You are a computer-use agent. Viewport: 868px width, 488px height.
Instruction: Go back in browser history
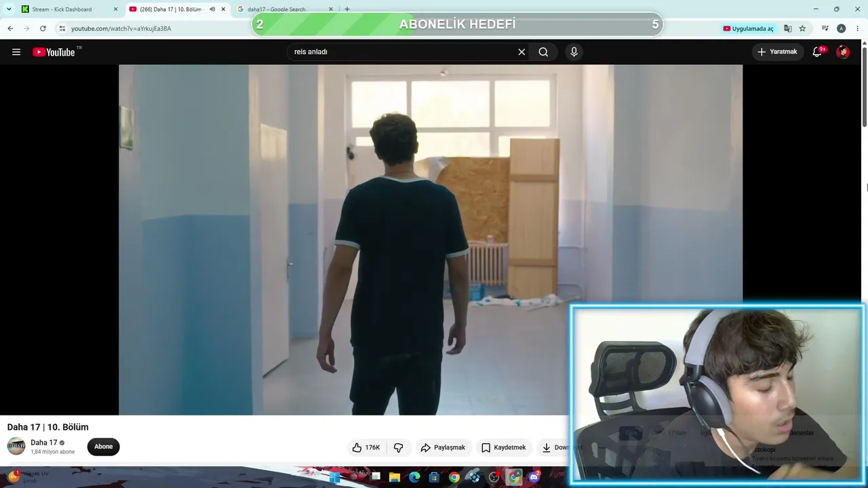tap(10, 28)
